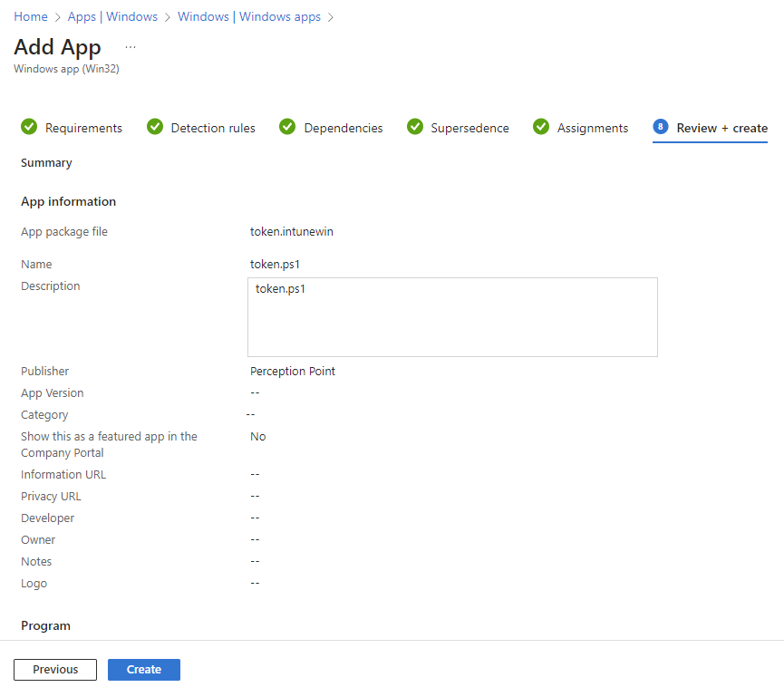The width and height of the screenshot is (784, 697).
Task: Switch to the Detection rules tab
Action: (x=213, y=128)
